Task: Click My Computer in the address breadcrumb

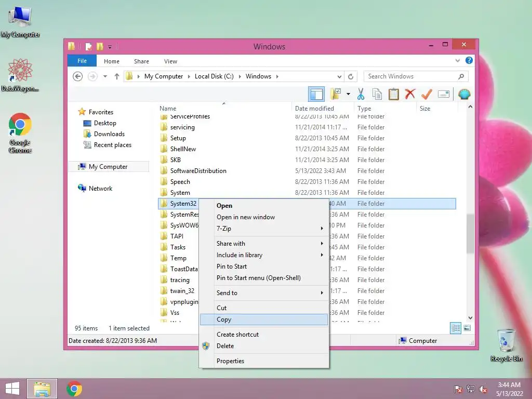Action: [164, 76]
